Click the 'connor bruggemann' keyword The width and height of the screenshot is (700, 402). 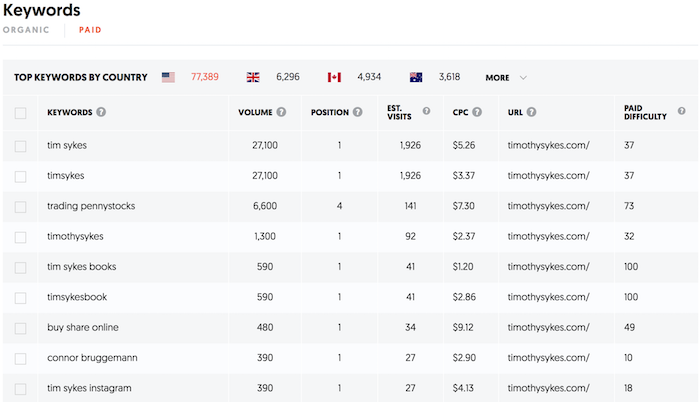click(x=92, y=358)
